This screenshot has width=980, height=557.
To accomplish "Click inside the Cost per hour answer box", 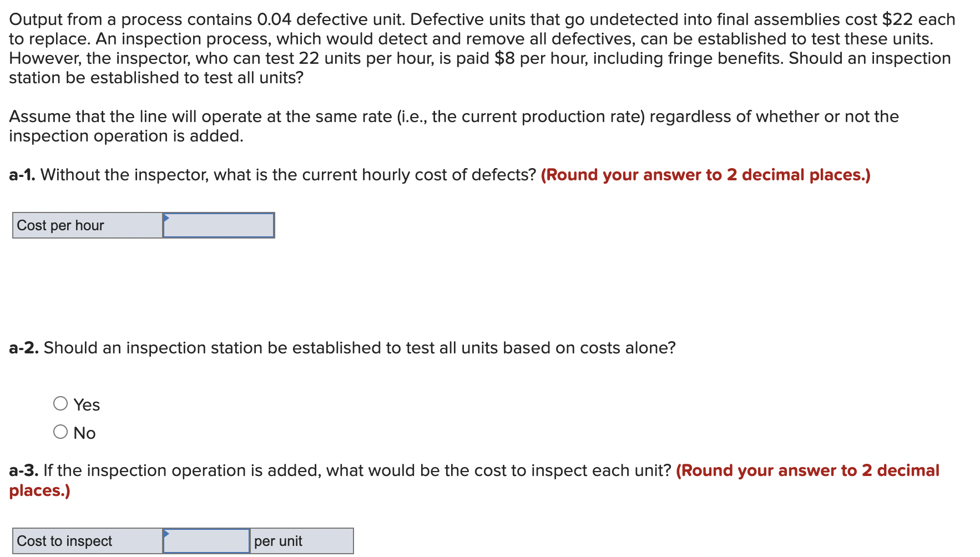I will pyautogui.click(x=219, y=225).
